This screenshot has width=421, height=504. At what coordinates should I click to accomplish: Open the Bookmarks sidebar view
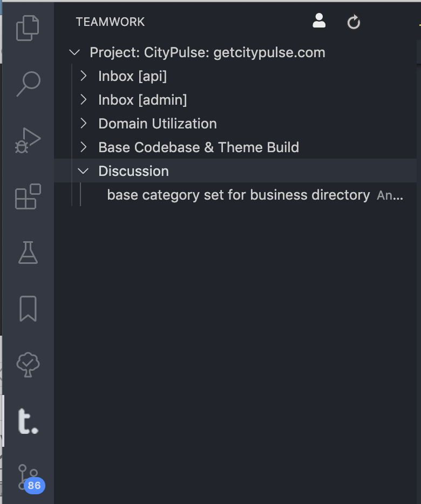[28, 309]
